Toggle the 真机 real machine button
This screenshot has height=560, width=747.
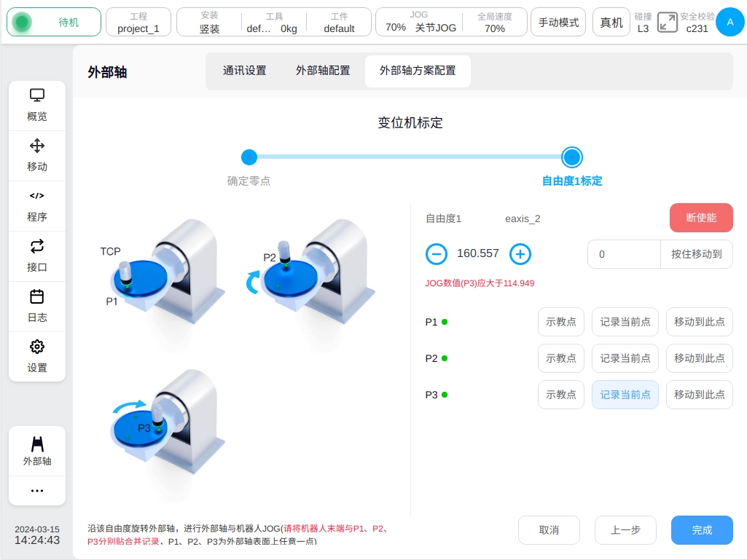point(611,22)
